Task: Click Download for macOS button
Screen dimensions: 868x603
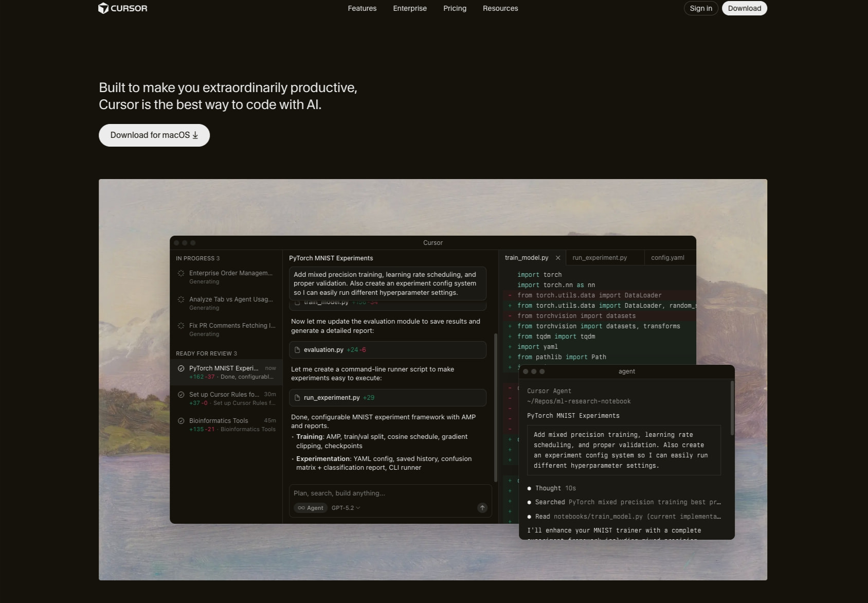Action: point(154,135)
